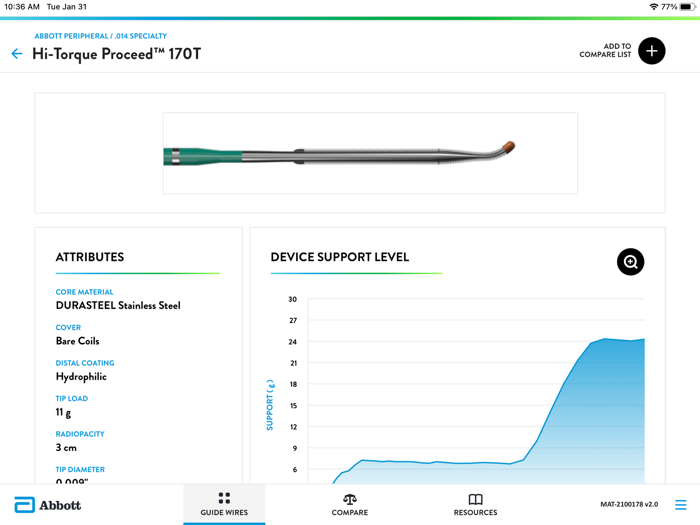700x525 pixels.
Task: Go back with the blue arrow
Action: [17, 54]
